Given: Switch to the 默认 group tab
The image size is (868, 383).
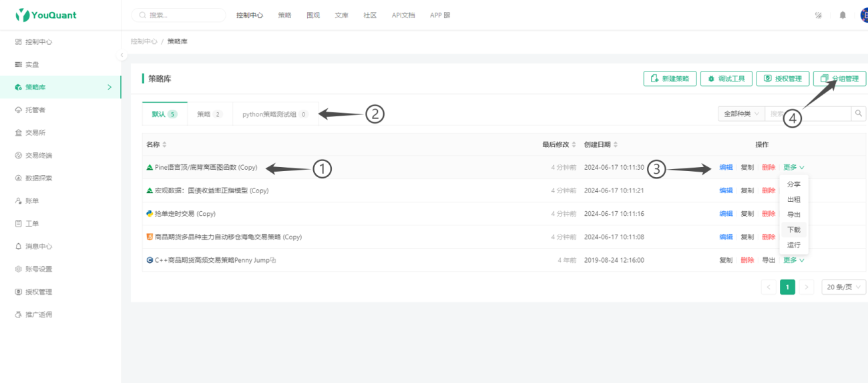Looking at the screenshot, I should (164, 114).
